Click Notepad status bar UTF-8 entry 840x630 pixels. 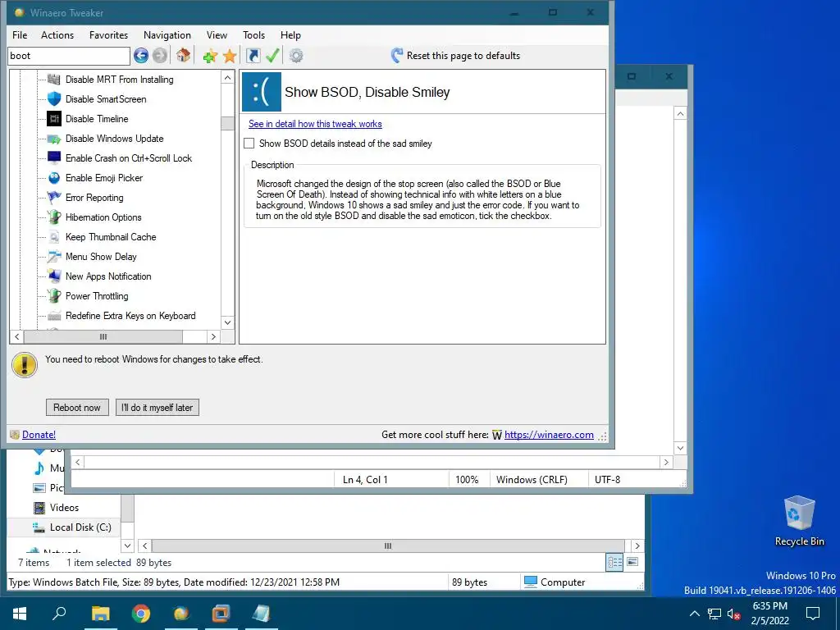pos(608,480)
